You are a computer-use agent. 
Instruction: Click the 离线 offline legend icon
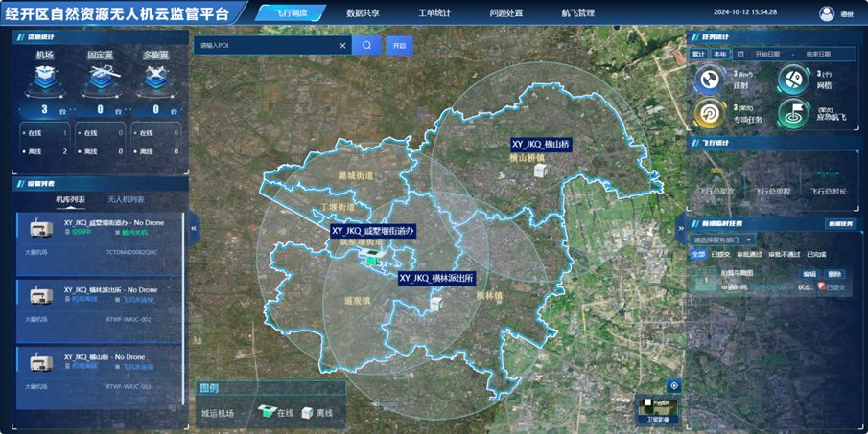click(307, 412)
